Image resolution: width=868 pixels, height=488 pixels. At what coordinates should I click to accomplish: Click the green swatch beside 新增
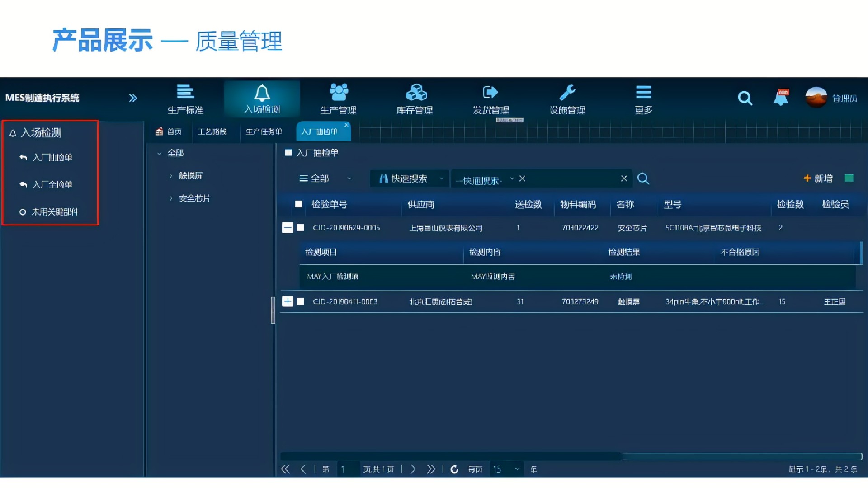[x=849, y=178]
